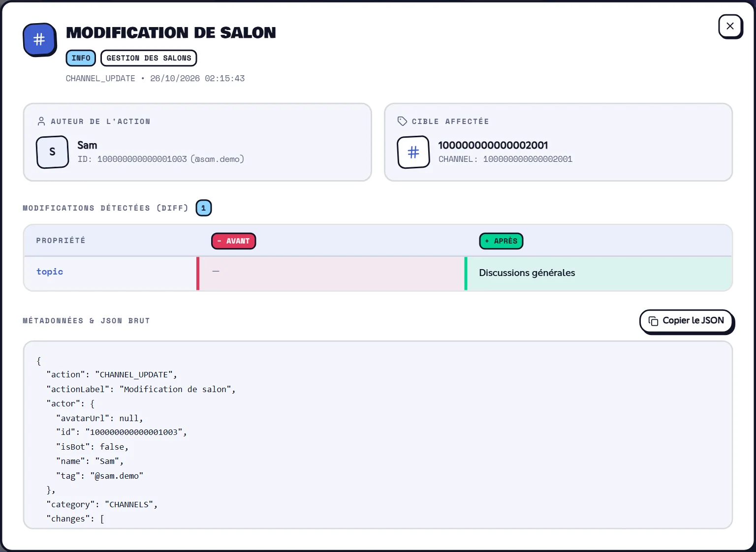Click the author ID text for Sam

tap(161, 159)
